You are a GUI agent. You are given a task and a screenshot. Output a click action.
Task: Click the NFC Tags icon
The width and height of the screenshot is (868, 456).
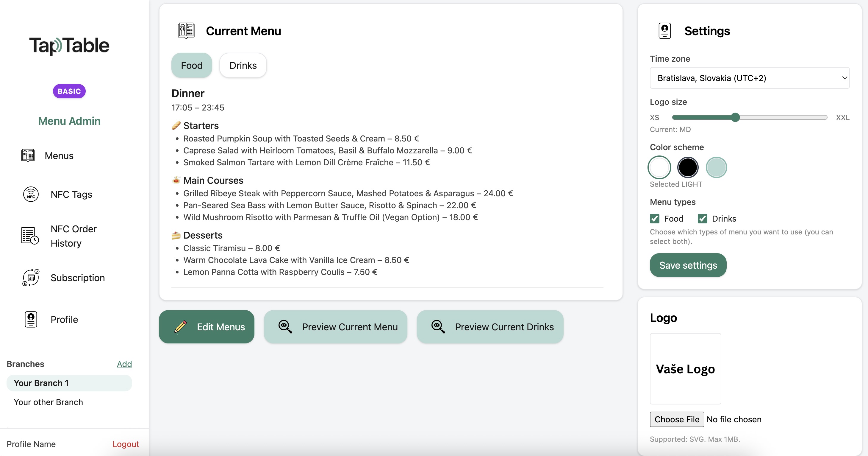tap(31, 194)
